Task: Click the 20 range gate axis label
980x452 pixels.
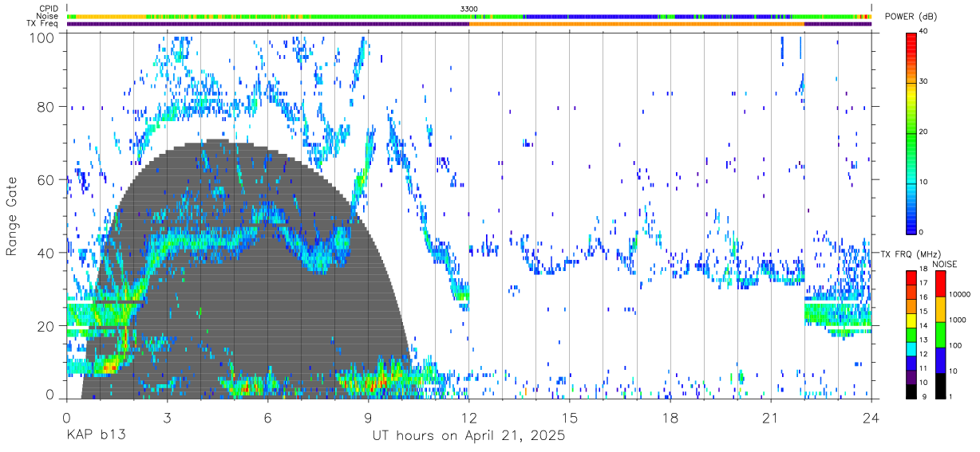Action: [46, 326]
